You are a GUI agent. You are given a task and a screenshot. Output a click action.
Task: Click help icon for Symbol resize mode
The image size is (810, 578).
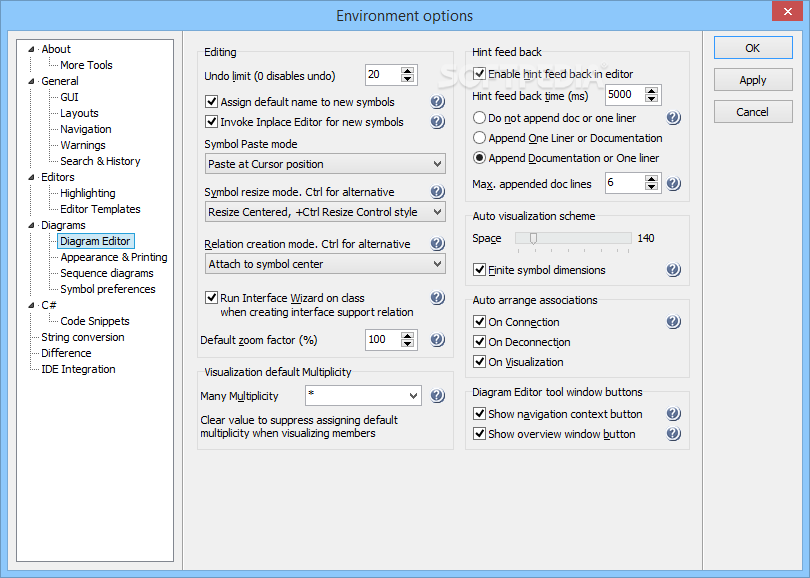pos(438,192)
